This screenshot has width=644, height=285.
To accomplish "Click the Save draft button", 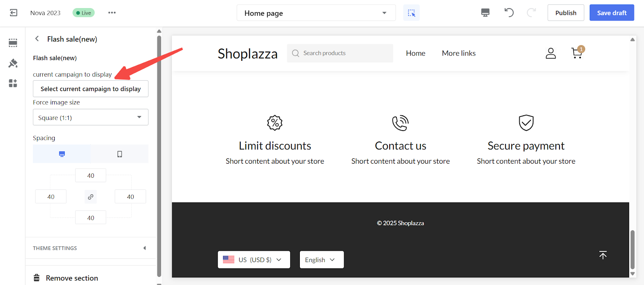I will [612, 13].
